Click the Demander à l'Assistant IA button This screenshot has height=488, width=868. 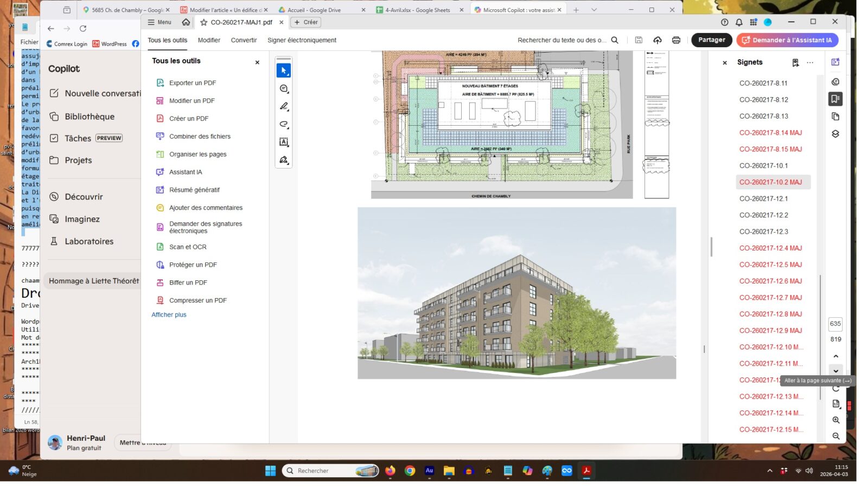[x=787, y=40]
